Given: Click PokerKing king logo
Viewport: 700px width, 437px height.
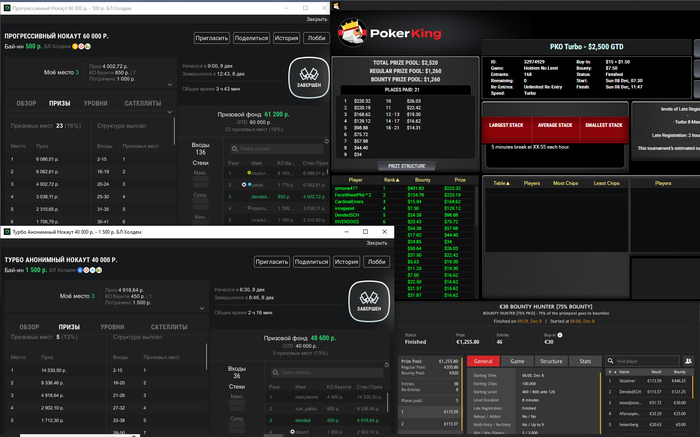Looking at the screenshot, I should [x=352, y=32].
